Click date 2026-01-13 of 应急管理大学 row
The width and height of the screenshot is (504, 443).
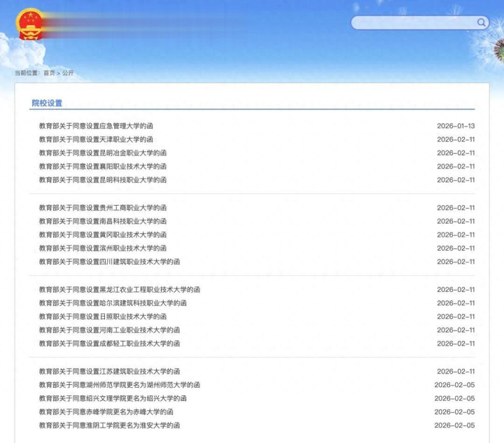click(x=456, y=126)
